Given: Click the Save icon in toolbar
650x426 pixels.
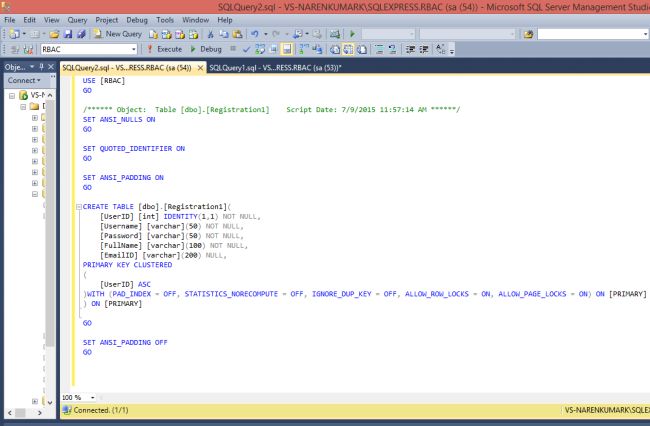Looking at the screenshot, I should click(x=68, y=33).
